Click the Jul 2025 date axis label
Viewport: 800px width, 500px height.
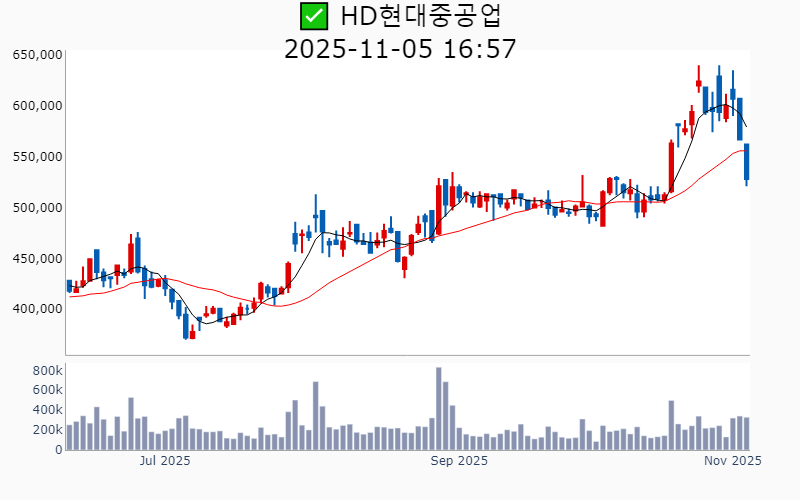tap(165, 461)
